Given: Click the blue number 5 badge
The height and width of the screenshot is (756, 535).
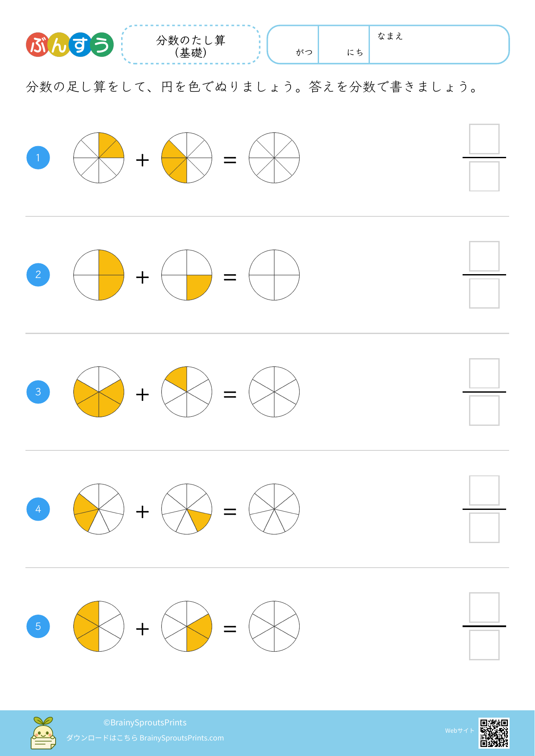Looking at the screenshot, I should coord(38,626).
